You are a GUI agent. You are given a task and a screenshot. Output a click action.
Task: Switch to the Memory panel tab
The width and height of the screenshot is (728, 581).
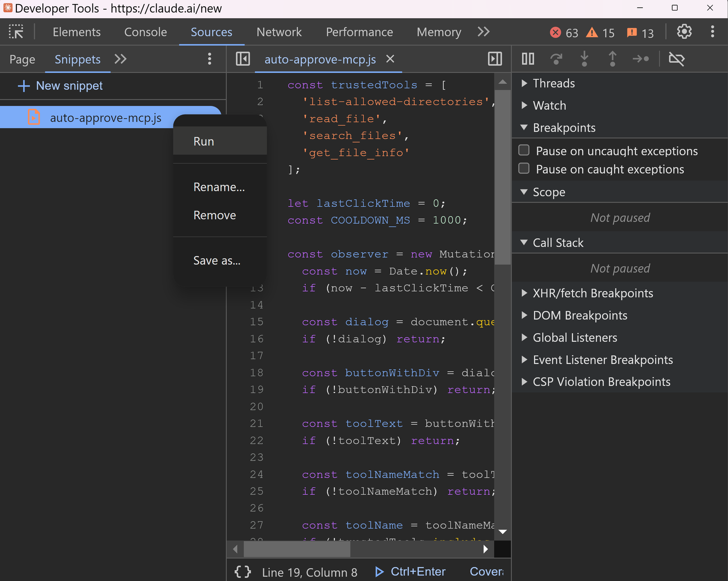click(439, 32)
